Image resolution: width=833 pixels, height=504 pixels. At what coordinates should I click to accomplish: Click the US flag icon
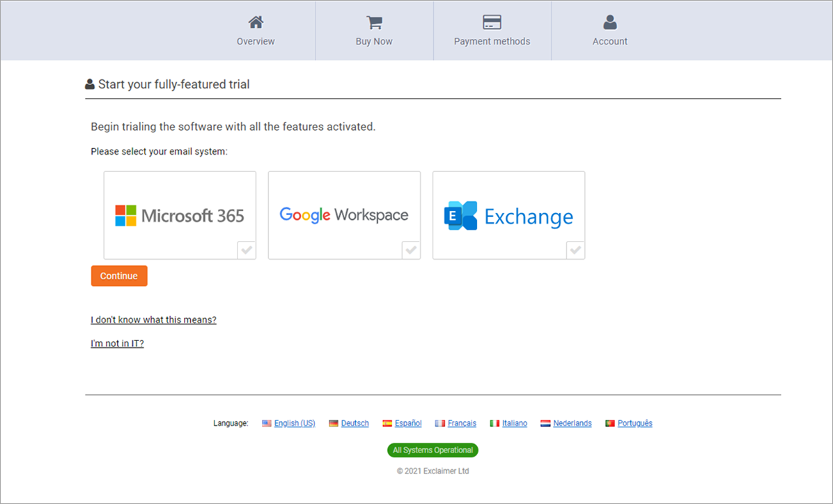267,423
